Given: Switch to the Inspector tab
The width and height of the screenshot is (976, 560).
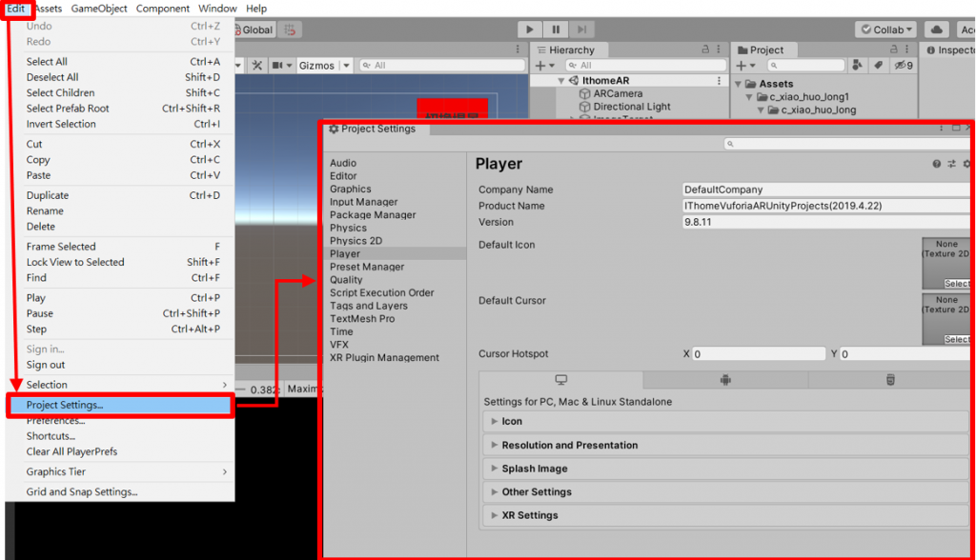Looking at the screenshot, I should [949, 50].
